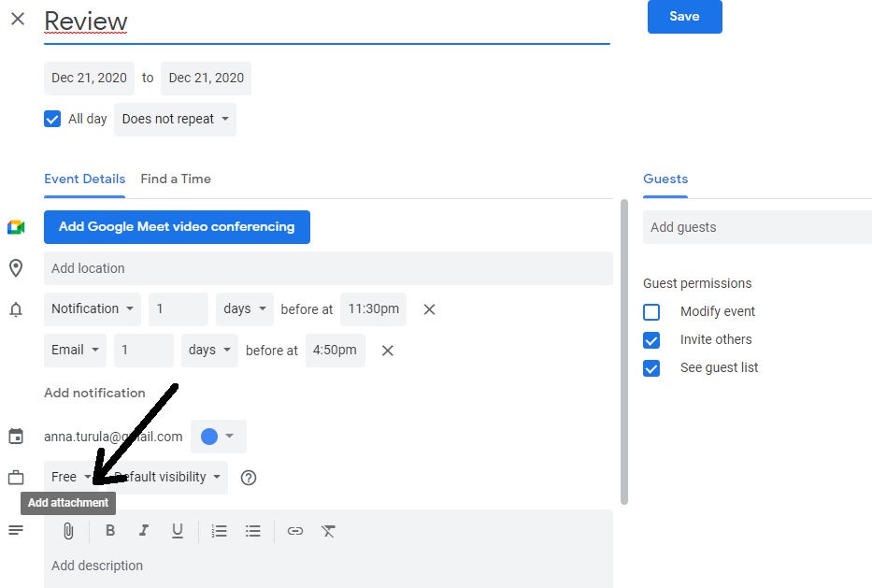Viewport: 872px width, 588px height.
Task: Click the location pin icon
Action: pyautogui.click(x=16, y=268)
